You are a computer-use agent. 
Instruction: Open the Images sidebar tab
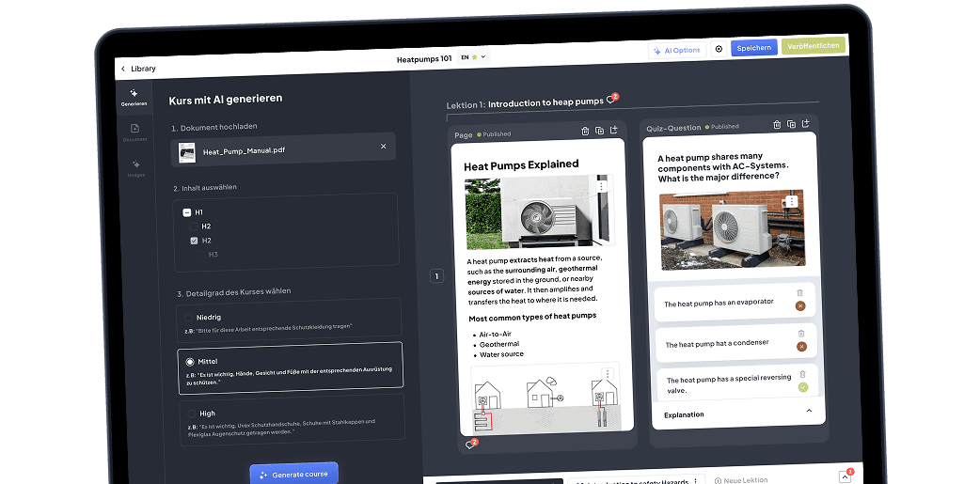point(135,168)
